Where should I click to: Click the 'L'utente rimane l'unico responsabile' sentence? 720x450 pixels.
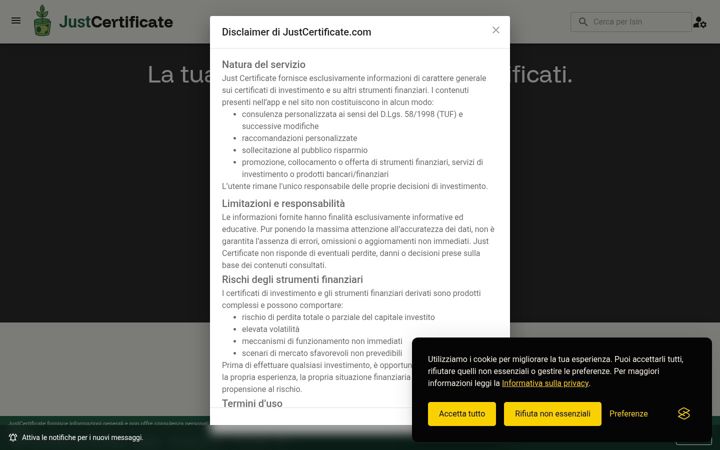click(354, 186)
